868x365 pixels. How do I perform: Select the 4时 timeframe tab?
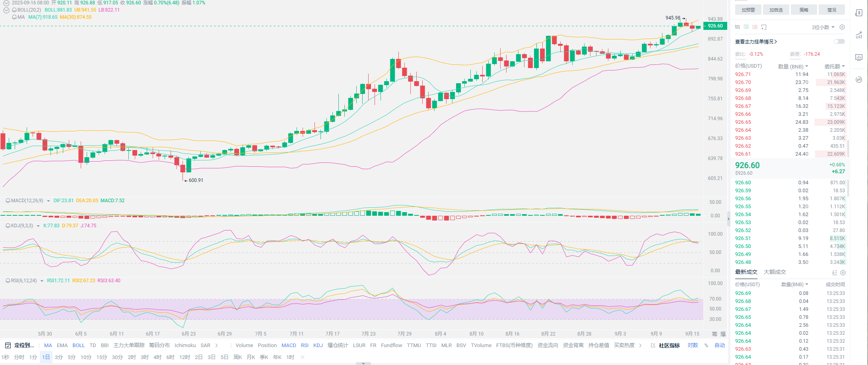coord(157,357)
